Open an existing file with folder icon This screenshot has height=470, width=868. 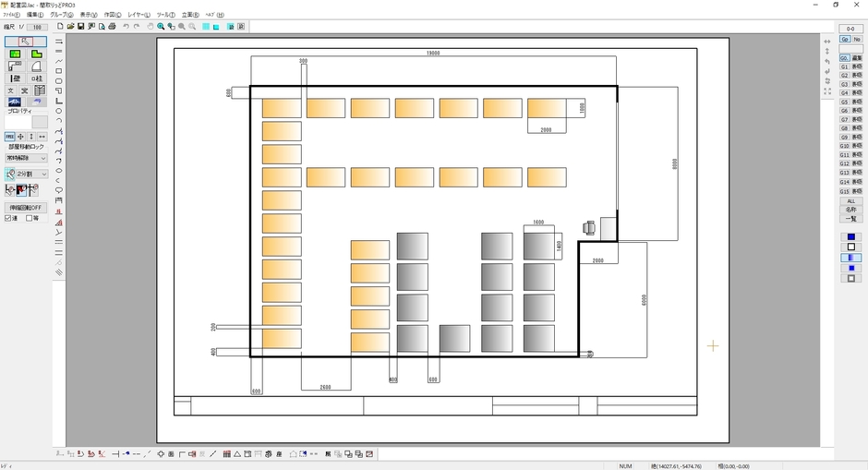tap(71, 27)
